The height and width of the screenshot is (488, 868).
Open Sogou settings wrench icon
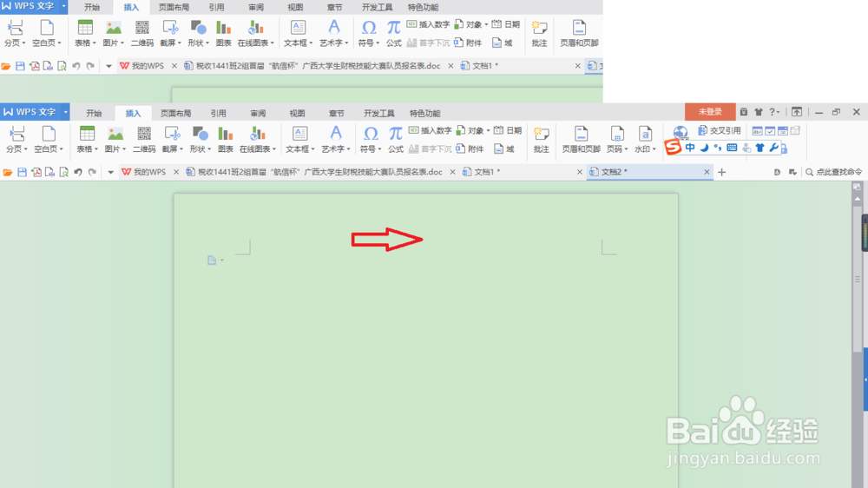[773, 148]
